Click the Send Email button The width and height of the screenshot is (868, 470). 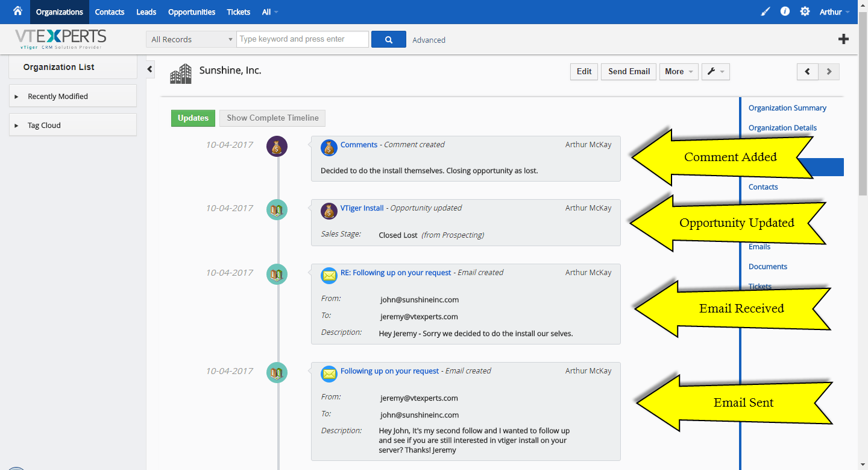click(x=628, y=71)
